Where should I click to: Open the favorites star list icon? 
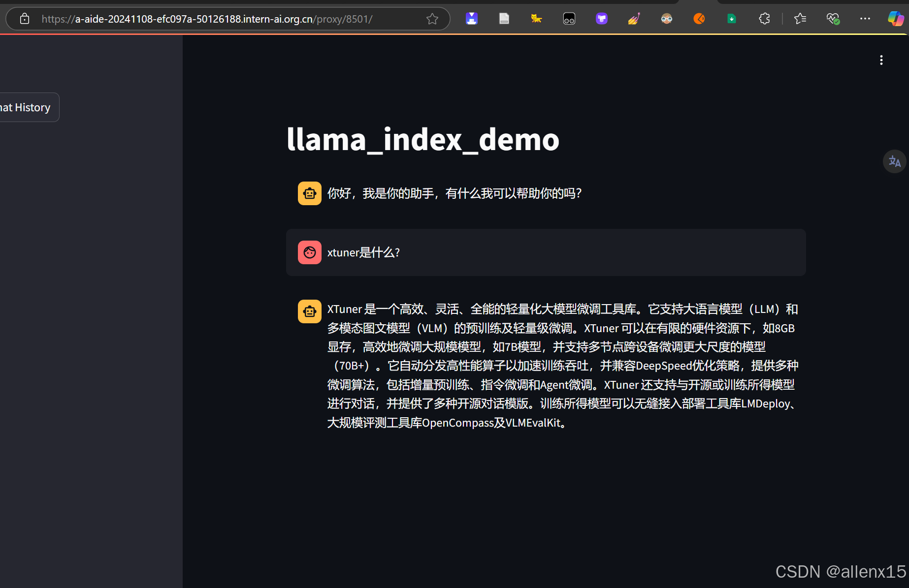(x=800, y=19)
